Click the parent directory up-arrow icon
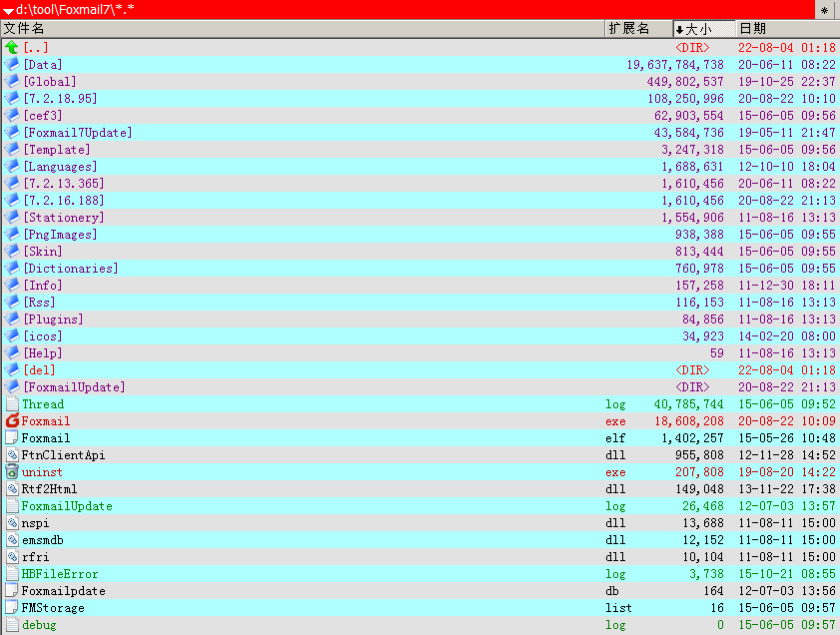The height and width of the screenshot is (635, 840). pos(12,48)
